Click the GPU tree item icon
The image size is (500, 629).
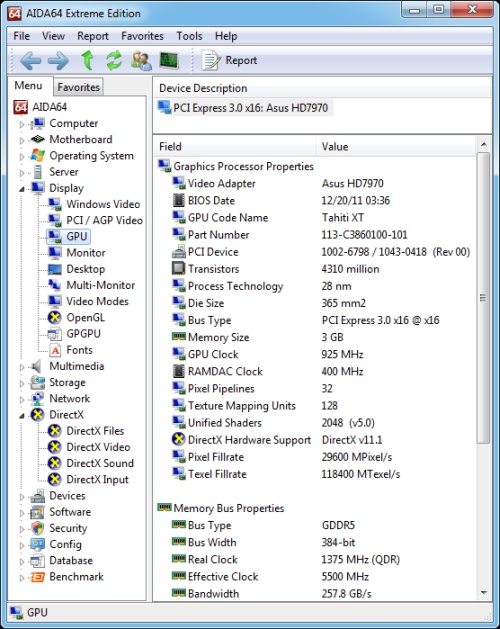[x=55, y=236]
